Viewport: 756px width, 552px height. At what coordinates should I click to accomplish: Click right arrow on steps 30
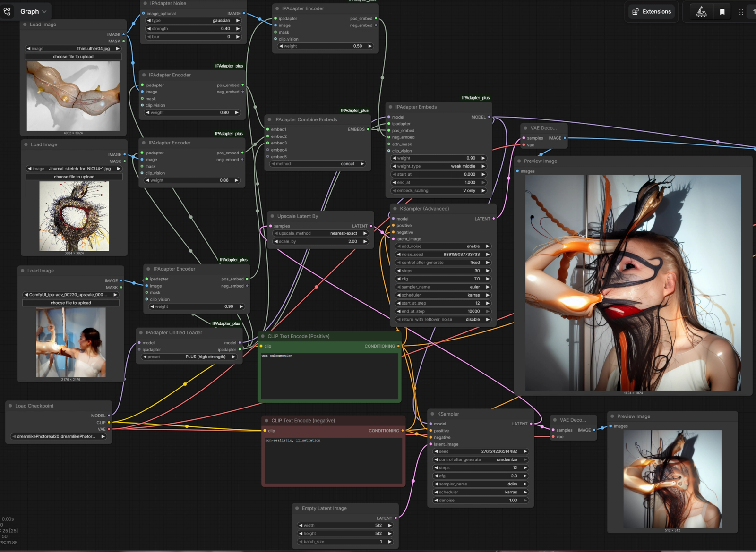pyautogui.click(x=488, y=271)
